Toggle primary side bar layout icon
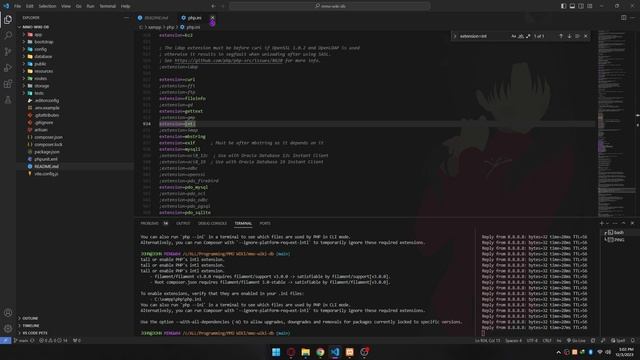The image size is (640, 360). click(563, 6)
